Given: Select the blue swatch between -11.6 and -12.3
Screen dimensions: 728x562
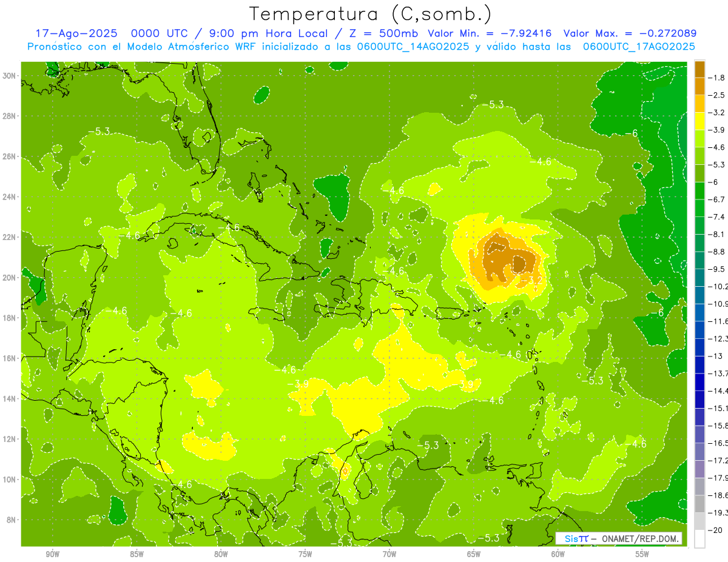Looking at the screenshot, I should pyautogui.click(x=699, y=330).
